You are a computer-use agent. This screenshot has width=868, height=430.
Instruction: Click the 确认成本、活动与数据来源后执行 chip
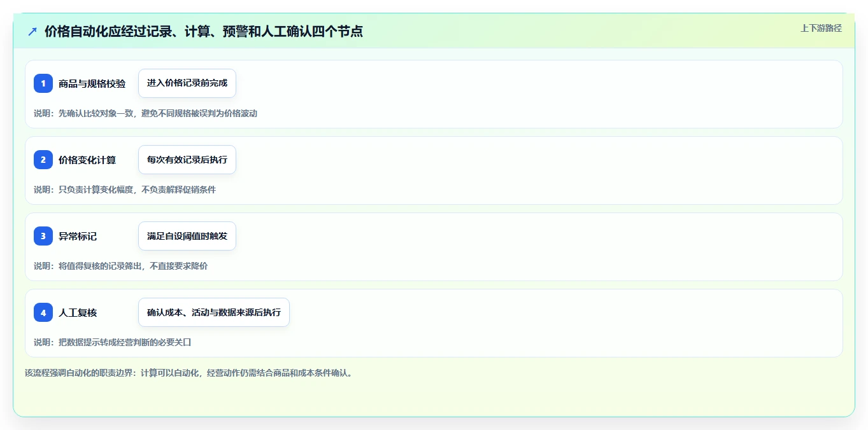tap(214, 312)
